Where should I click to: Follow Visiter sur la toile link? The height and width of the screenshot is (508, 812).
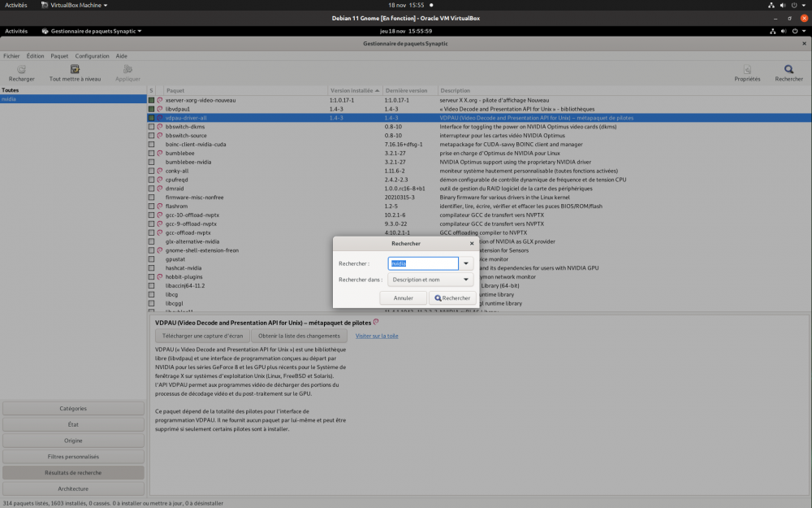(377, 336)
